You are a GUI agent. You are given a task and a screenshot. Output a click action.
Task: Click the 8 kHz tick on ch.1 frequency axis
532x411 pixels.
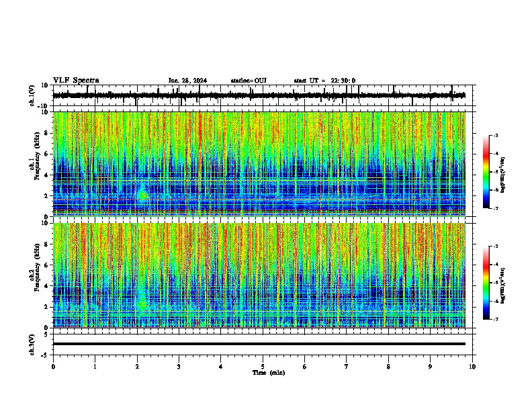click(x=47, y=133)
